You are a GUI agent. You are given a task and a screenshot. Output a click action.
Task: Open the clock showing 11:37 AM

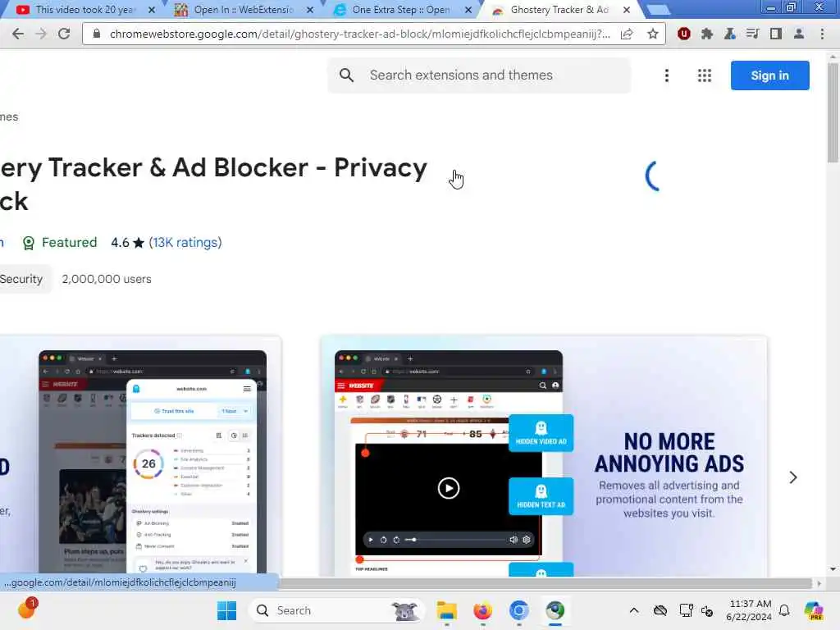click(749, 610)
